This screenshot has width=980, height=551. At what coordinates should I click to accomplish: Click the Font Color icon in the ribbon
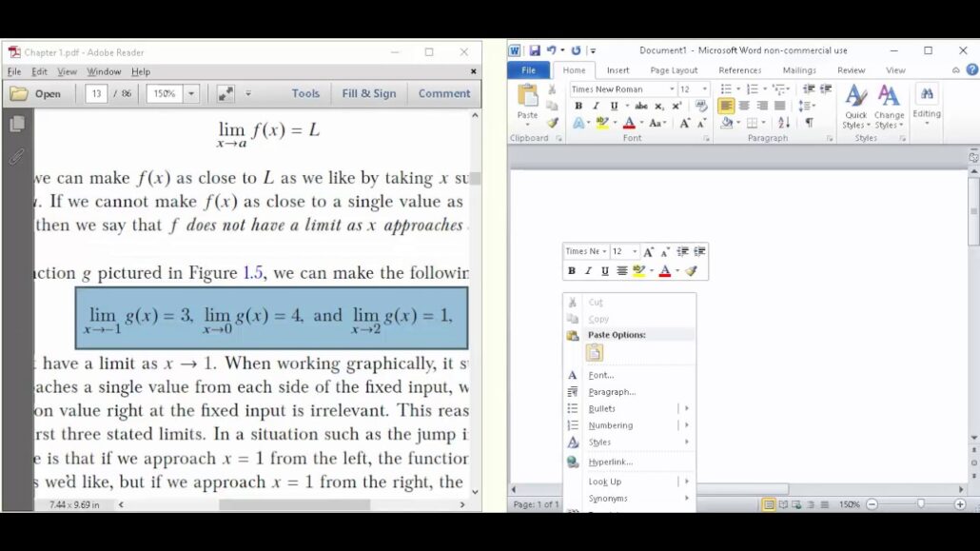click(629, 120)
